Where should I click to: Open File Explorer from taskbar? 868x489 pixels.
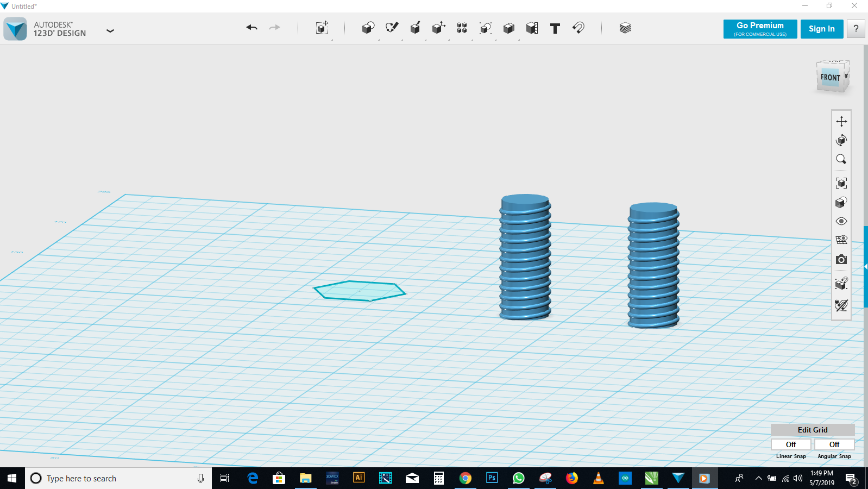[305, 478]
